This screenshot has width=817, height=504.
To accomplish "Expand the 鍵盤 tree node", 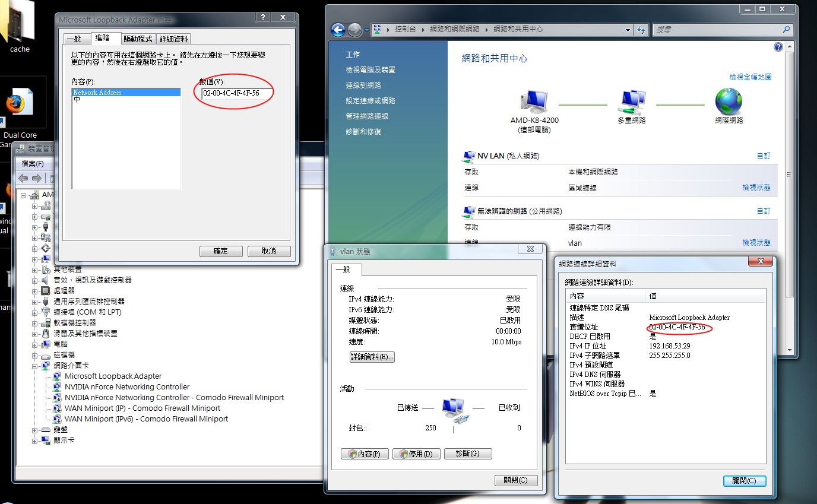I will coord(35,430).
